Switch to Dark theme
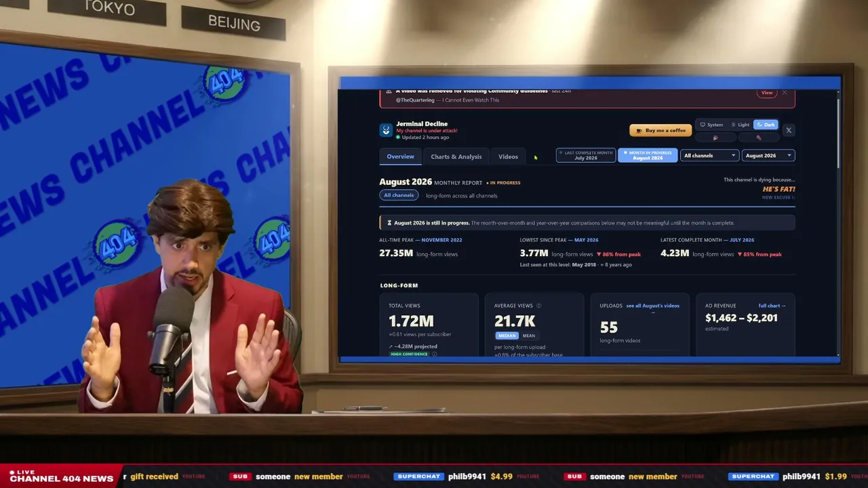 [x=766, y=125]
